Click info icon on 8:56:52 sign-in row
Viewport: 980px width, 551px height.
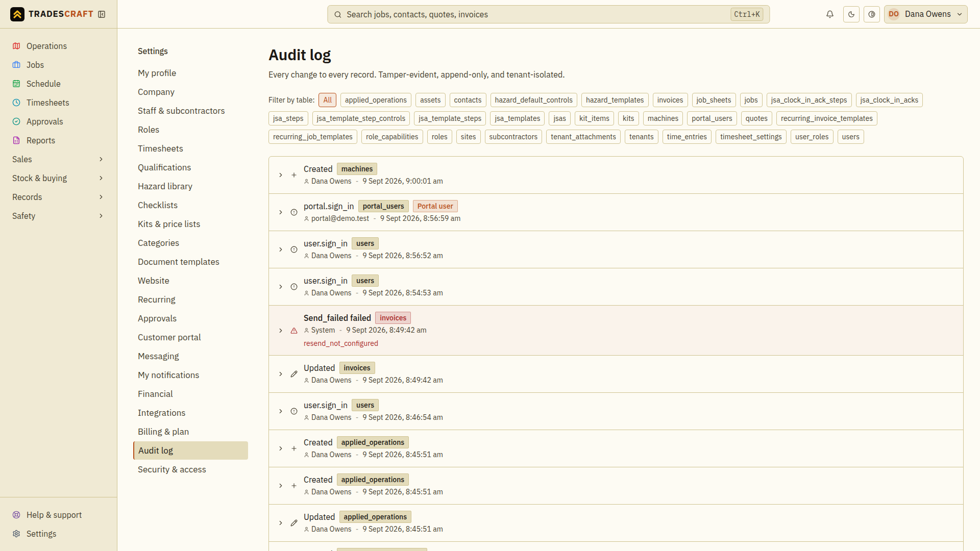(x=294, y=249)
